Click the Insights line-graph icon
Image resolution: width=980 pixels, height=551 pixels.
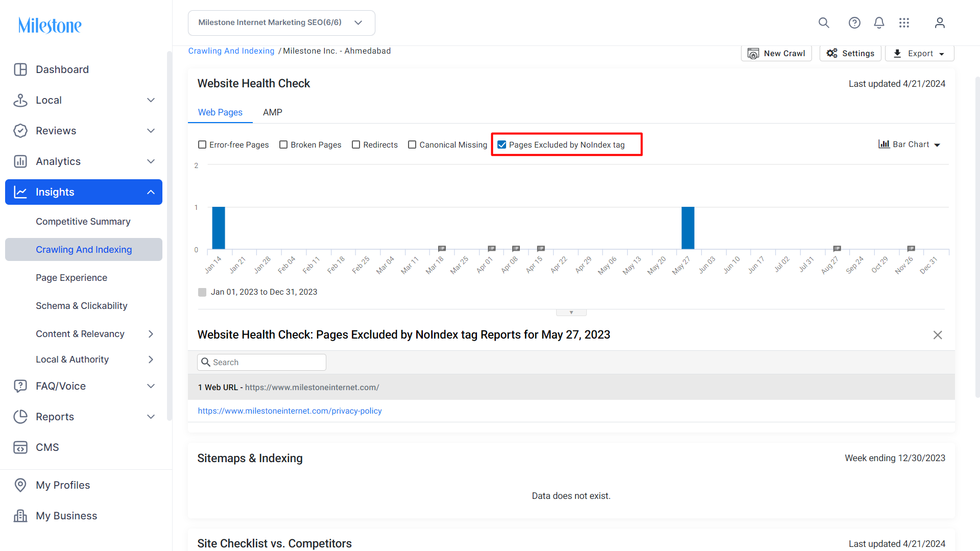[x=20, y=192]
